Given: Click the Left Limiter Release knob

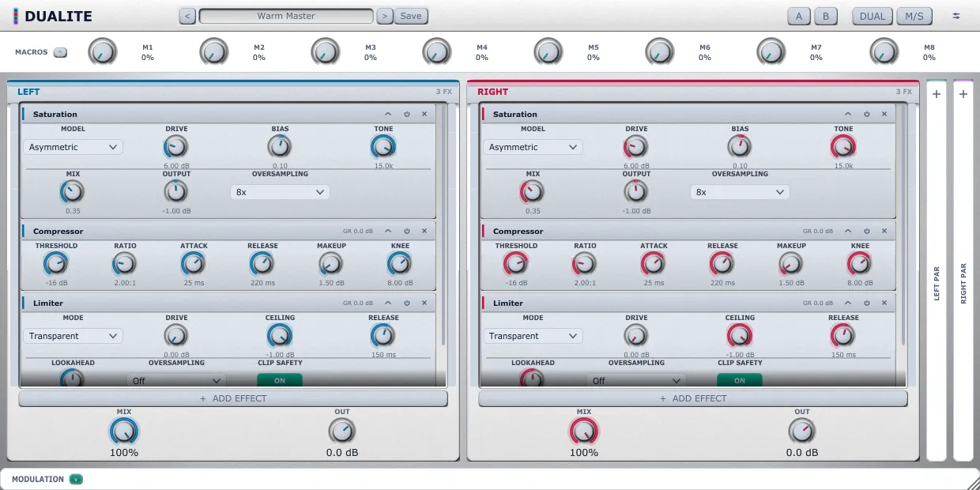Looking at the screenshot, I should [383, 335].
